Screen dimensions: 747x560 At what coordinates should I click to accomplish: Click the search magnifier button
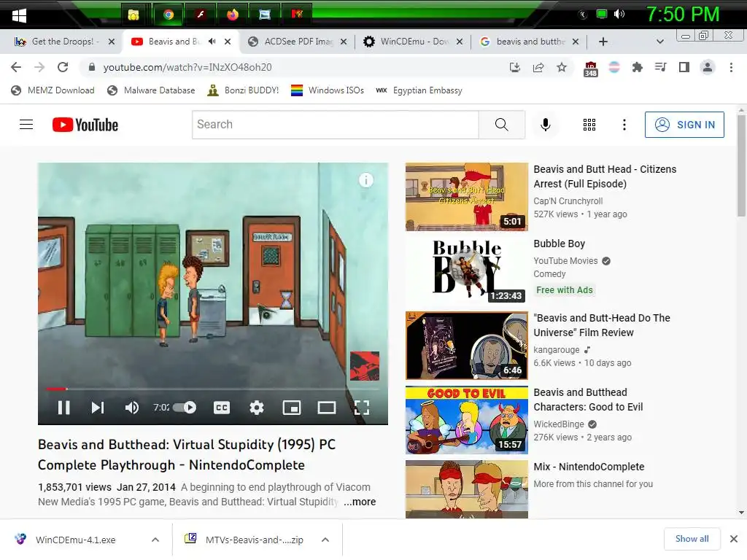(x=502, y=125)
